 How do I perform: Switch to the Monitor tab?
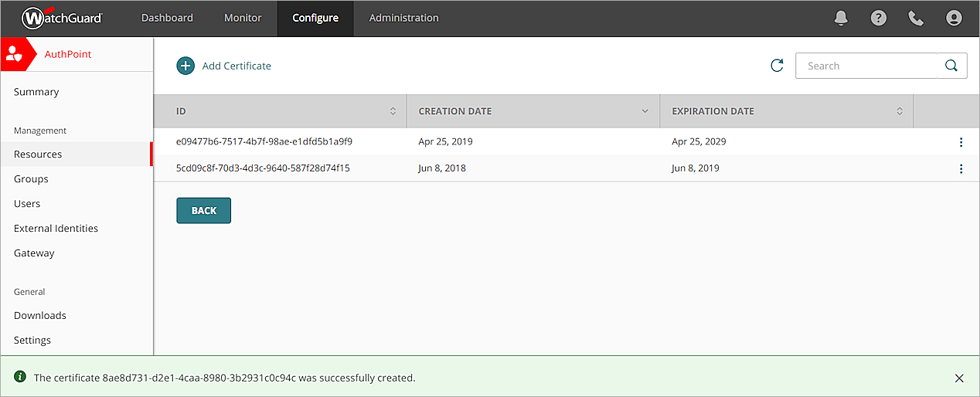click(243, 18)
